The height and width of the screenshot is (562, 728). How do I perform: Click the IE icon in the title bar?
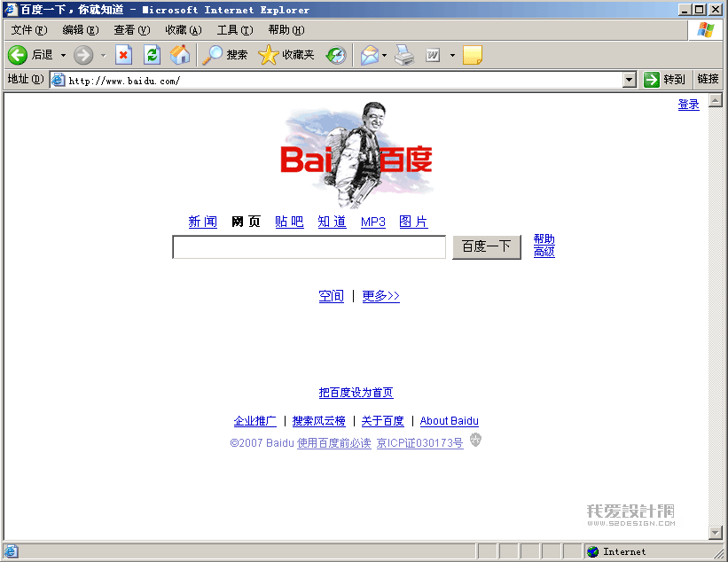coord(11,9)
